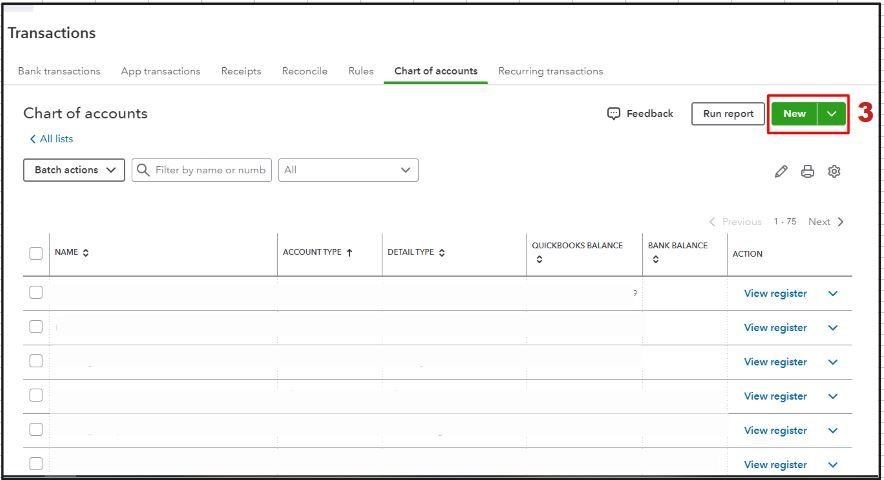Open the Reconcile tab
The height and width of the screenshot is (480, 884).
[304, 71]
